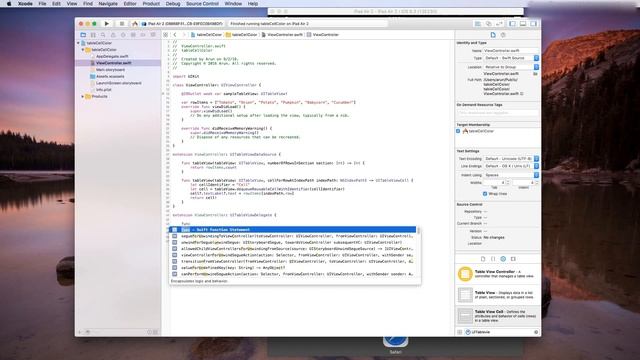Show the Version editor
This screenshot has width=640, height=360.
click(499, 24)
